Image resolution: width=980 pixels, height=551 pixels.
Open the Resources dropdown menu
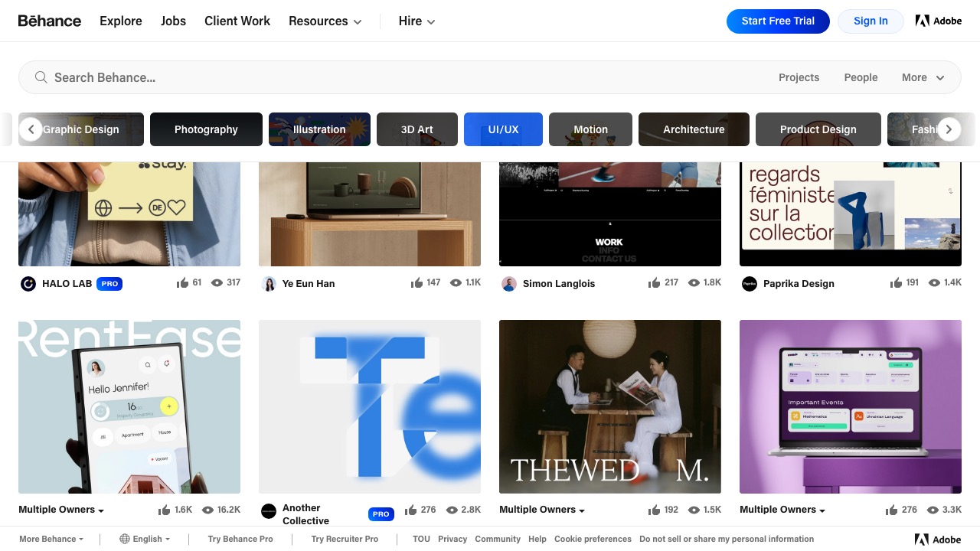coord(325,21)
